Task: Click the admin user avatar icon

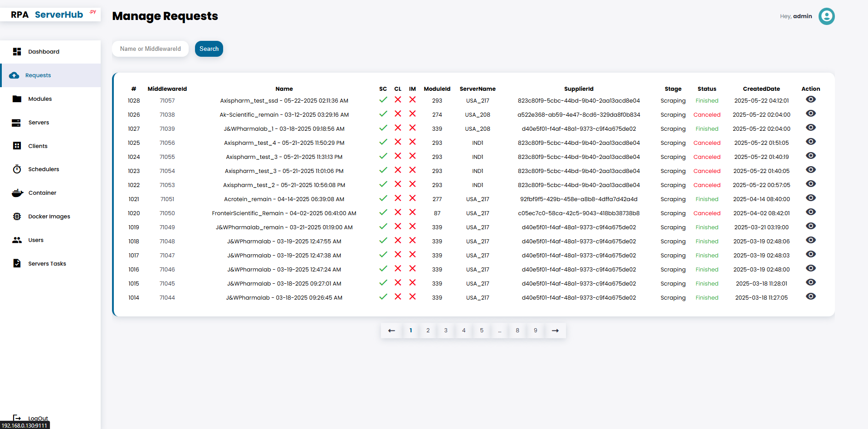Action: [x=826, y=16]
